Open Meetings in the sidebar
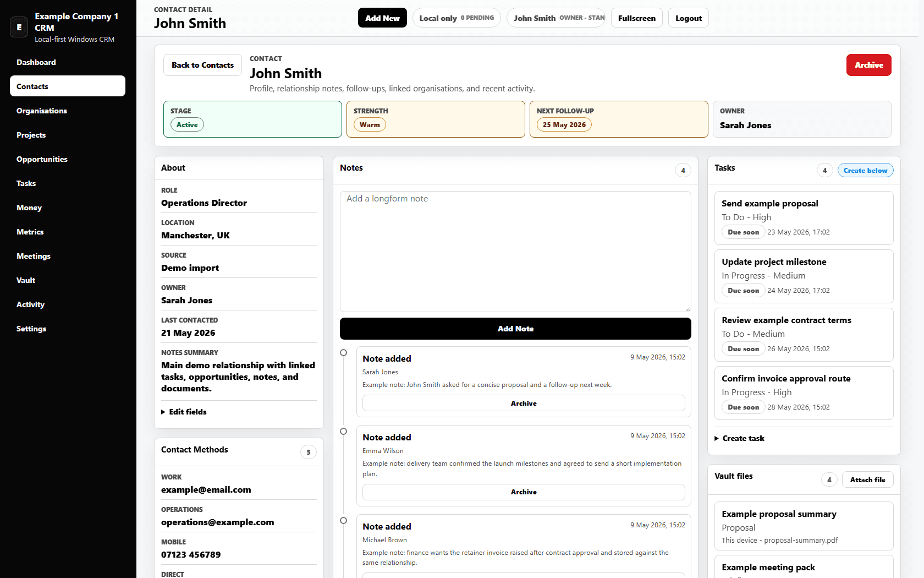Screen dimensions: 924x578 point(68,256)
